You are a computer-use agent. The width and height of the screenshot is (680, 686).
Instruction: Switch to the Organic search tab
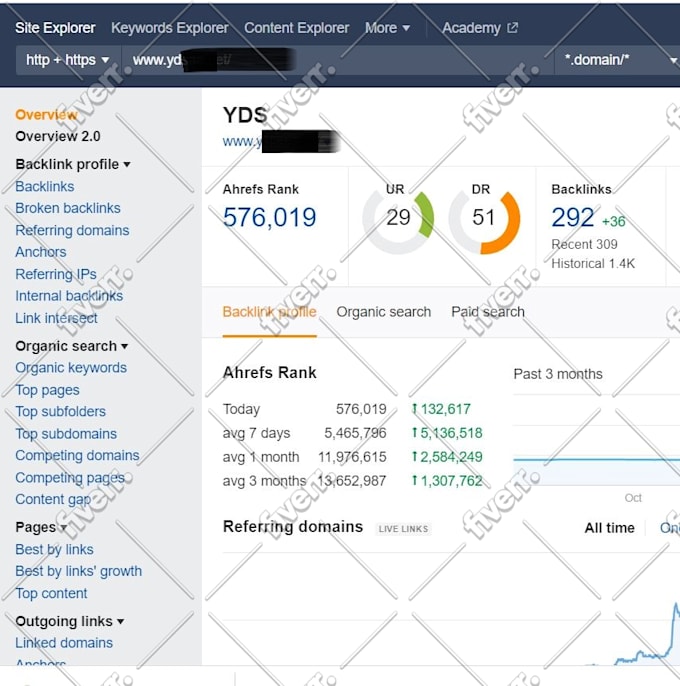384,312
